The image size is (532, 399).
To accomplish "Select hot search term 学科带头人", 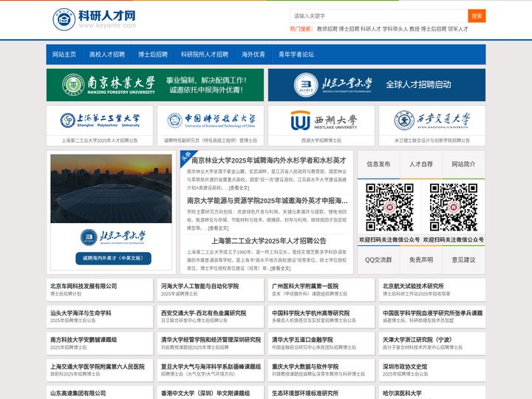I will click(395, 29).
